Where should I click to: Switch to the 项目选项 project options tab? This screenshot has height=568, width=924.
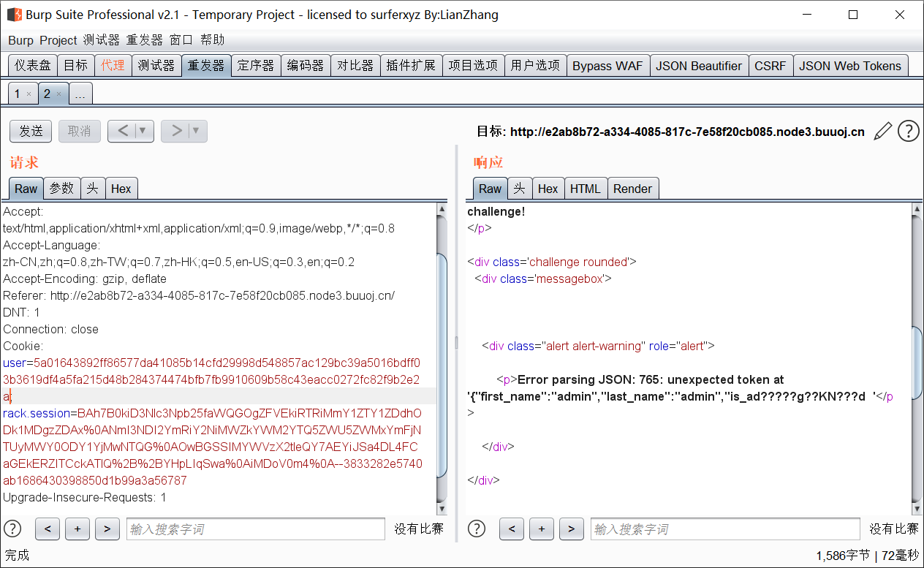click(x=473, y=65)
